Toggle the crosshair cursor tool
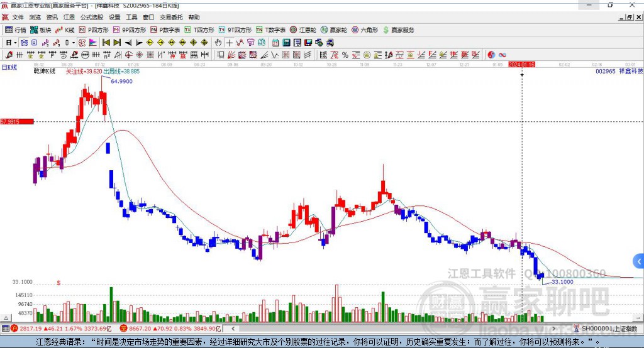The image size is (644, 348). (x=229, y=42)
